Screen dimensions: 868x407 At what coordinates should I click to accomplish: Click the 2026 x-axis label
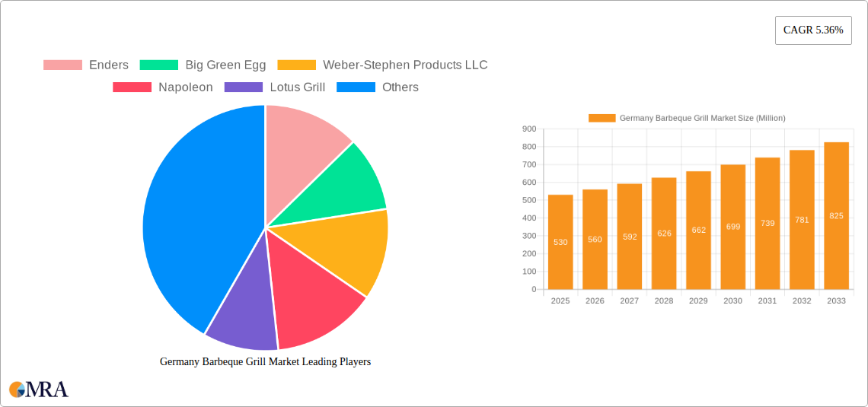click(595, 300)
